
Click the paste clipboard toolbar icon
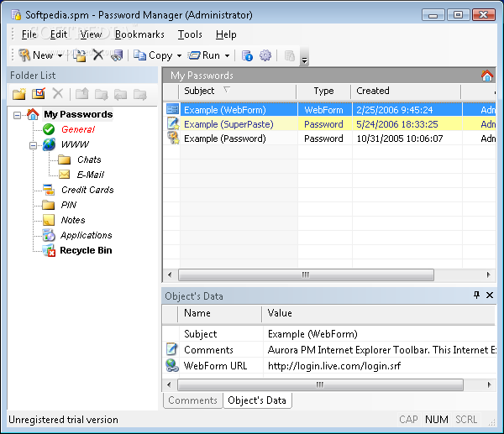tap(80, 55)
